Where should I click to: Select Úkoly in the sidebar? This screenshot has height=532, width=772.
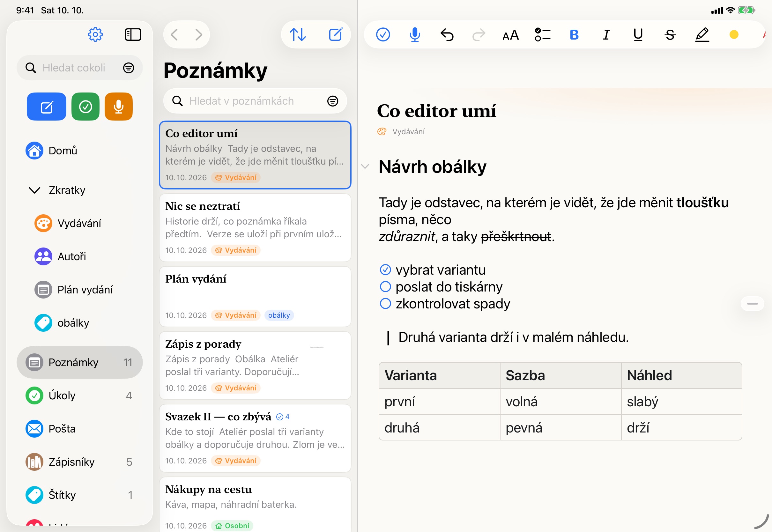[x=80, y=395]
